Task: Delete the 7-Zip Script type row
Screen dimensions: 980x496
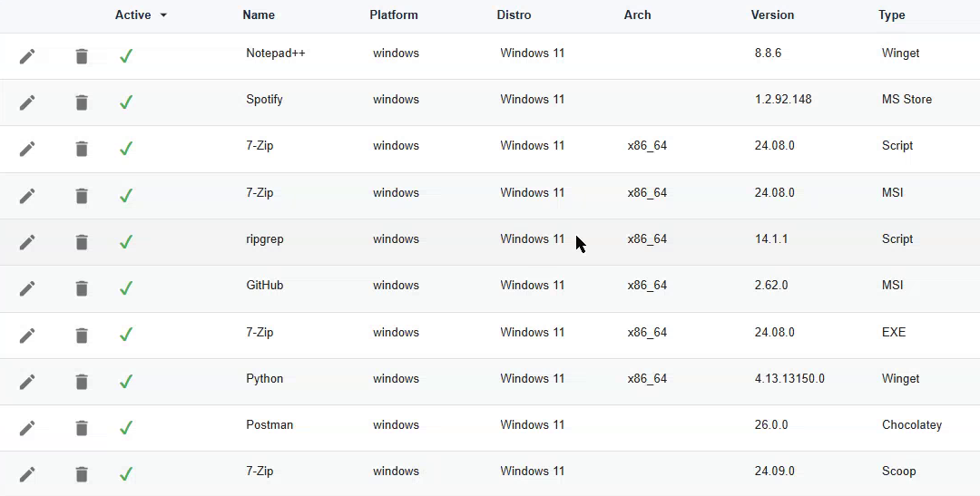Action: pyautogui.click(x=82, y=149)
